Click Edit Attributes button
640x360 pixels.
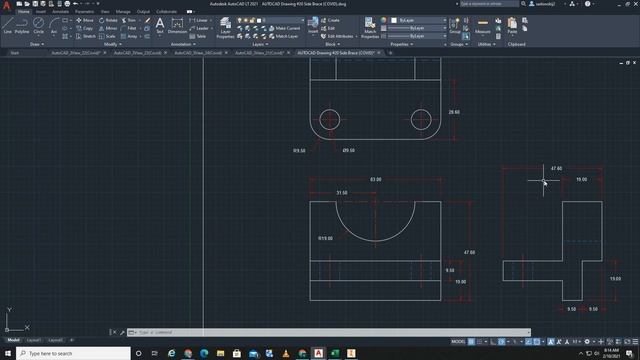click(x=337, y=36)
